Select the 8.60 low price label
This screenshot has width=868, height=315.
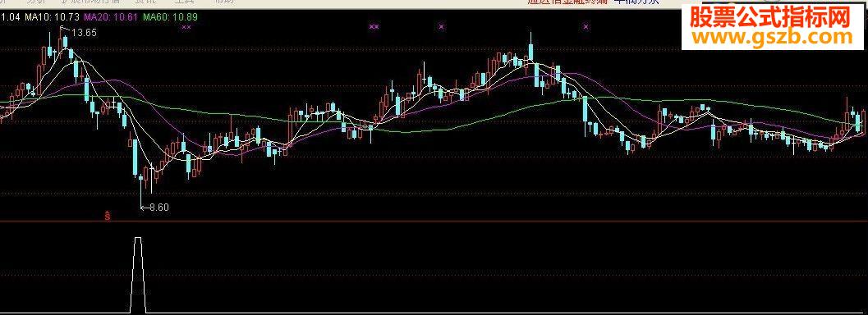[158, 208]
